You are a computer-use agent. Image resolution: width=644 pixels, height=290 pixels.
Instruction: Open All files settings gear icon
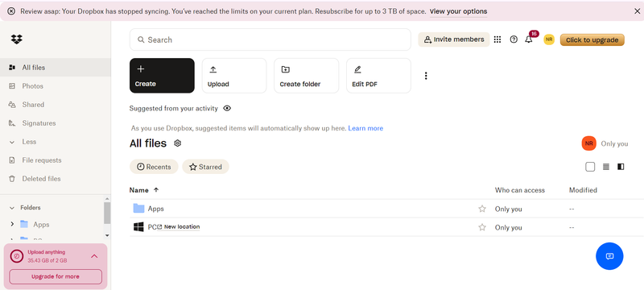177,143
